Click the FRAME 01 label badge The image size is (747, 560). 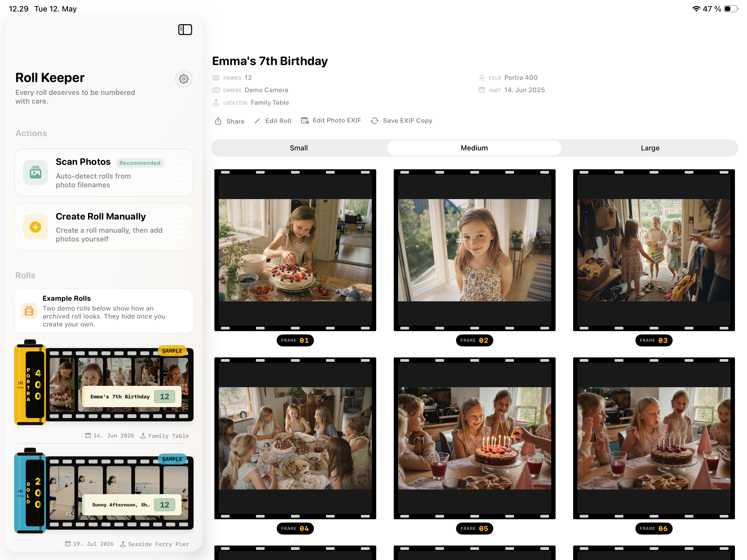tap(295, 340)
